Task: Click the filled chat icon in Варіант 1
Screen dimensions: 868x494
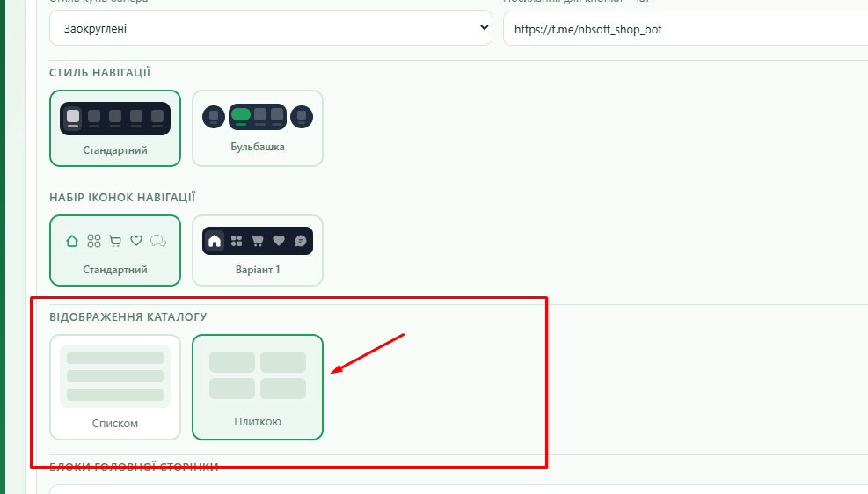Action: point(301,241)
